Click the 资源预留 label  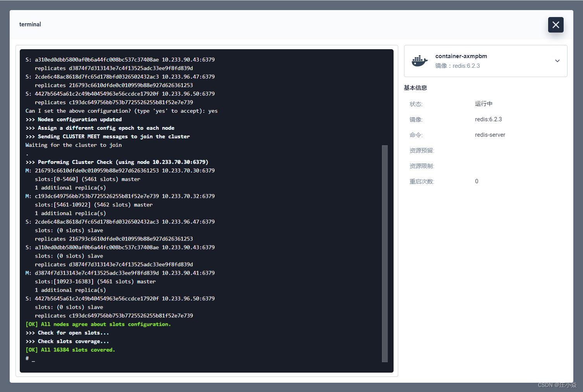pyautogui.click(x=422, y=150)
